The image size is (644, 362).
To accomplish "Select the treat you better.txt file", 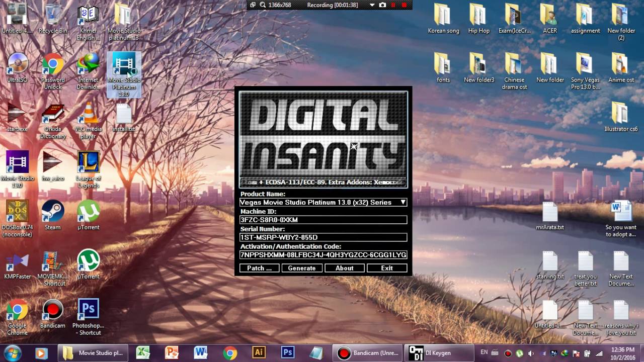I will (585, 268).
